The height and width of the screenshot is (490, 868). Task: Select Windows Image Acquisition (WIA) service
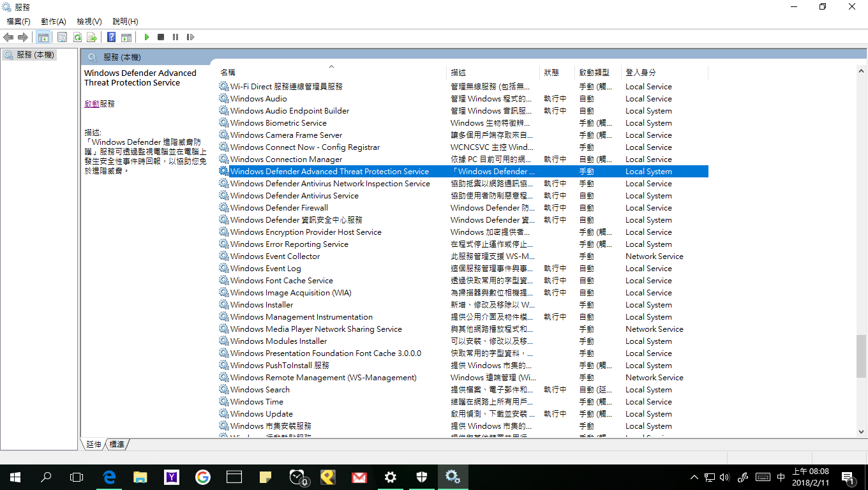(x=463, y=292)
